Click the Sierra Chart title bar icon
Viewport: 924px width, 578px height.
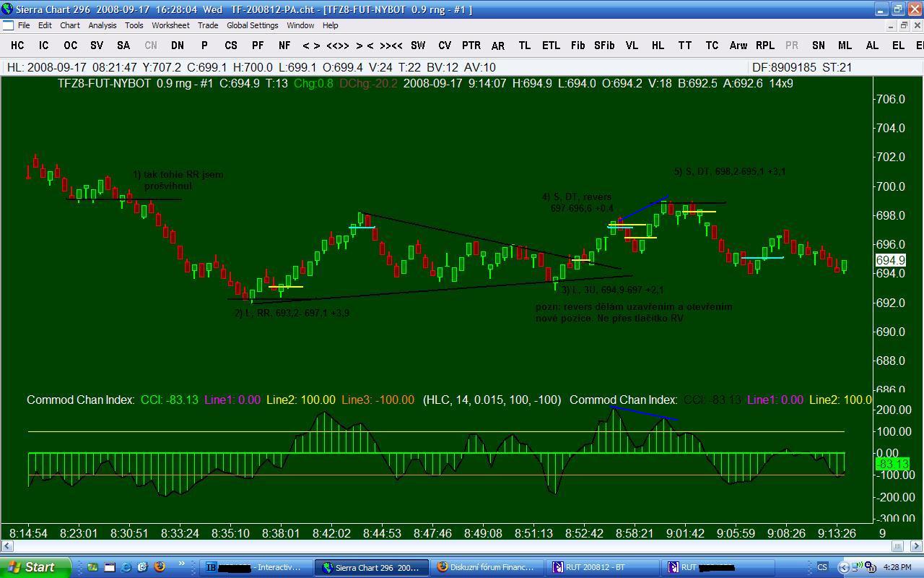[8, 9]
